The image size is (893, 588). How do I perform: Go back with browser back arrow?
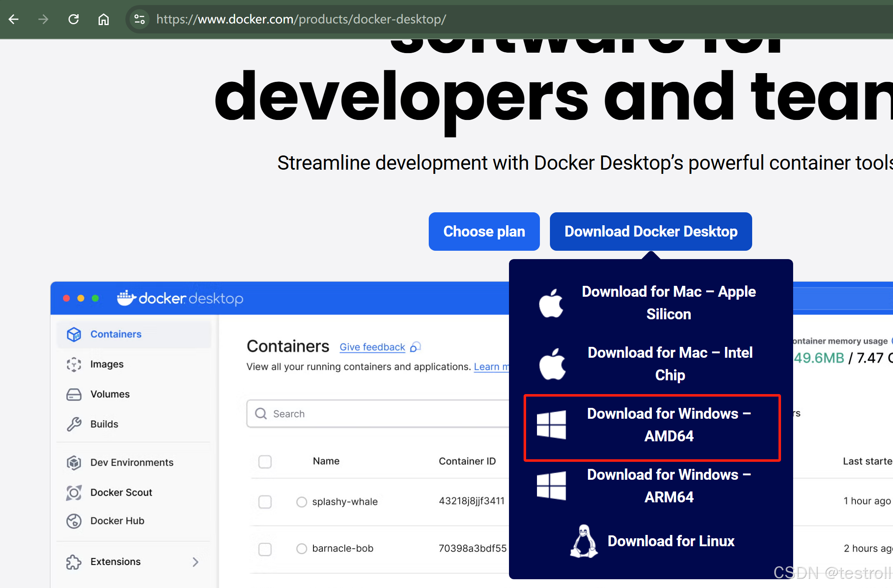[14, 19]
